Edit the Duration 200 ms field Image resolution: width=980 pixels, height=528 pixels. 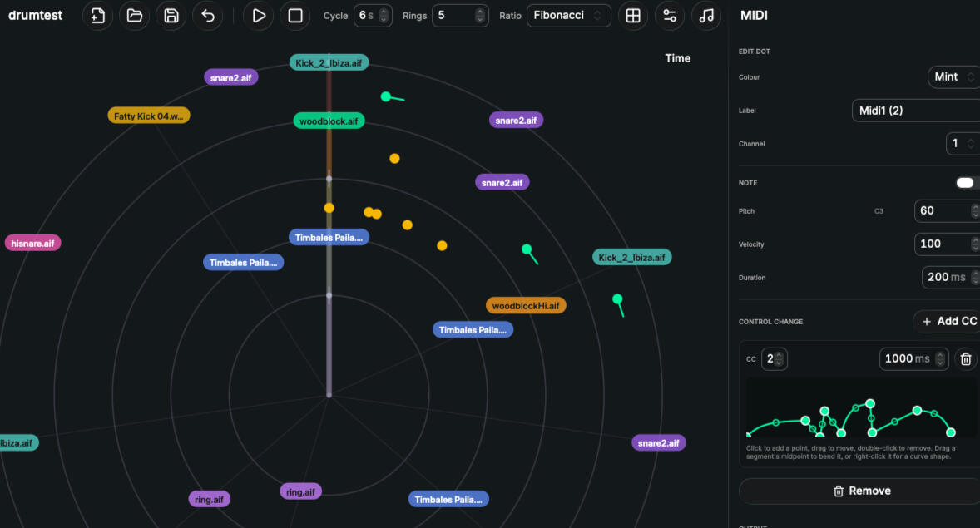click(x=950, y=278)
